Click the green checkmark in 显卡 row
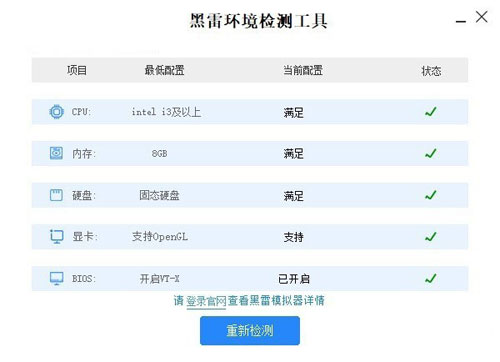Viewport: 500px width, 362px height. pyautogui.click(x=431, y=237)
